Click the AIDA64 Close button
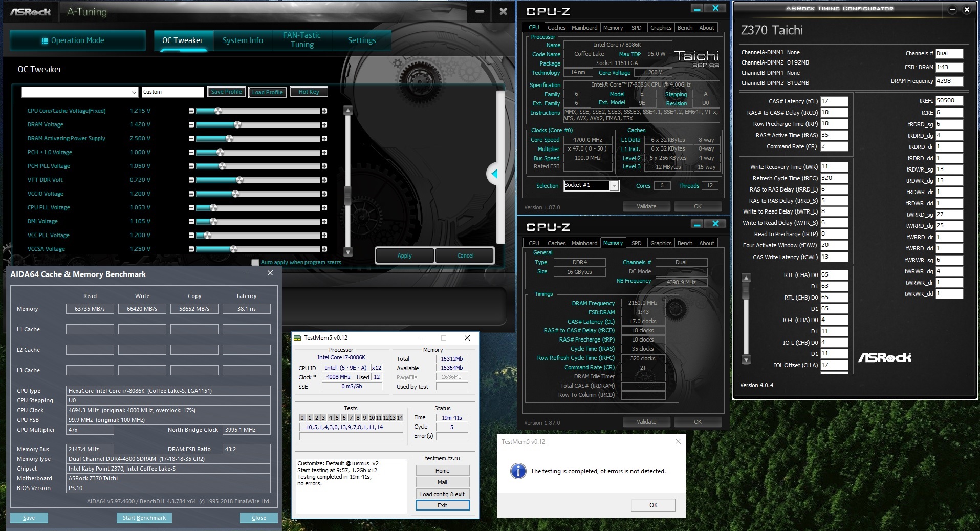Screen dimensions: 980x531 259,518
